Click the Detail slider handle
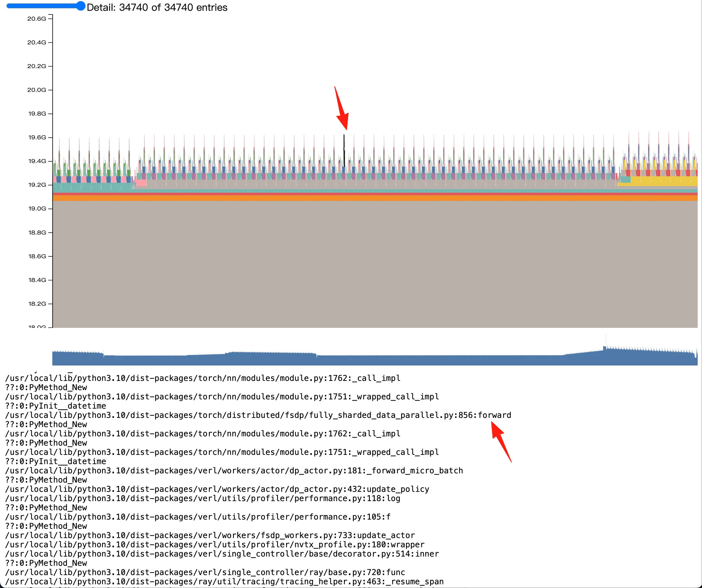This screenshot has height=588, width=702. point(80,6)
